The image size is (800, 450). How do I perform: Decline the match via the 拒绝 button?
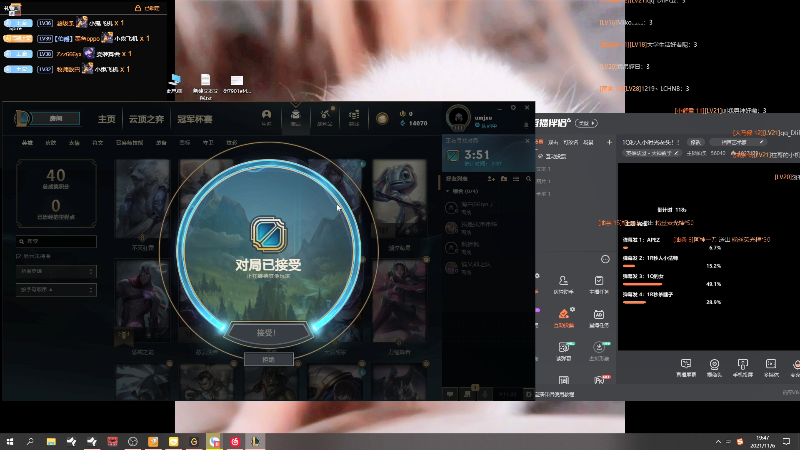268,359
